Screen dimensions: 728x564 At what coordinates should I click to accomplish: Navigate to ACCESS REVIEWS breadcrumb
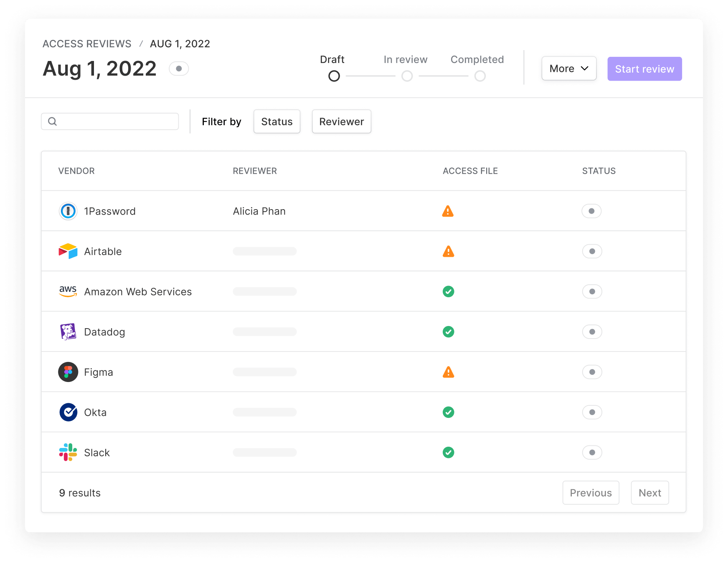(x=86, y=43)
